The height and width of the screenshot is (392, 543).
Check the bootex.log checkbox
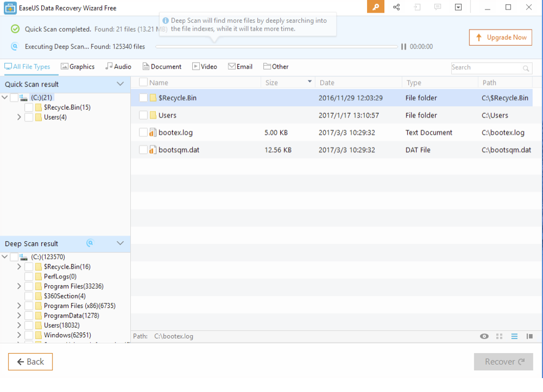[143, 133]
